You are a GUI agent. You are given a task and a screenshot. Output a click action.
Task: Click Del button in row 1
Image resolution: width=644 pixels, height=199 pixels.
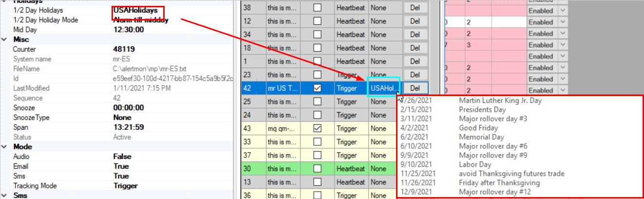pyautogui.click(x=415, y=61)
